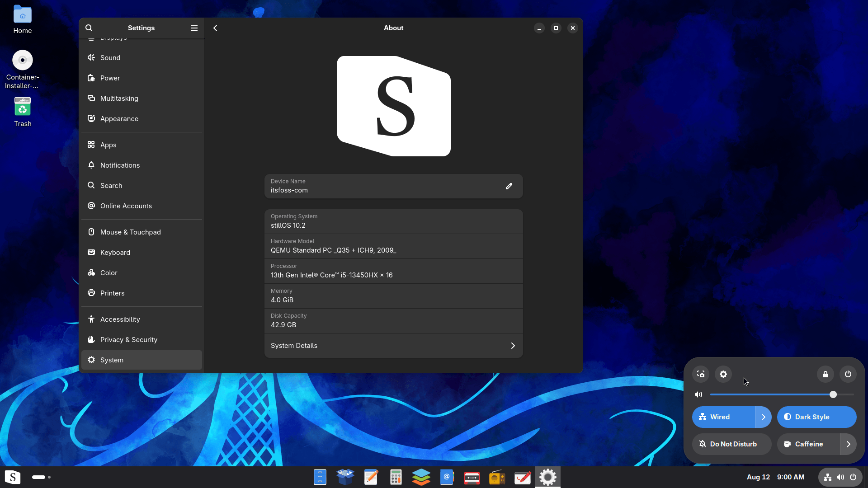Image resolution: width=868 pixels, height=488 pixels.
Task: Switch workspace using the taskbar workspace indicator
Action: tap(41, 477)
